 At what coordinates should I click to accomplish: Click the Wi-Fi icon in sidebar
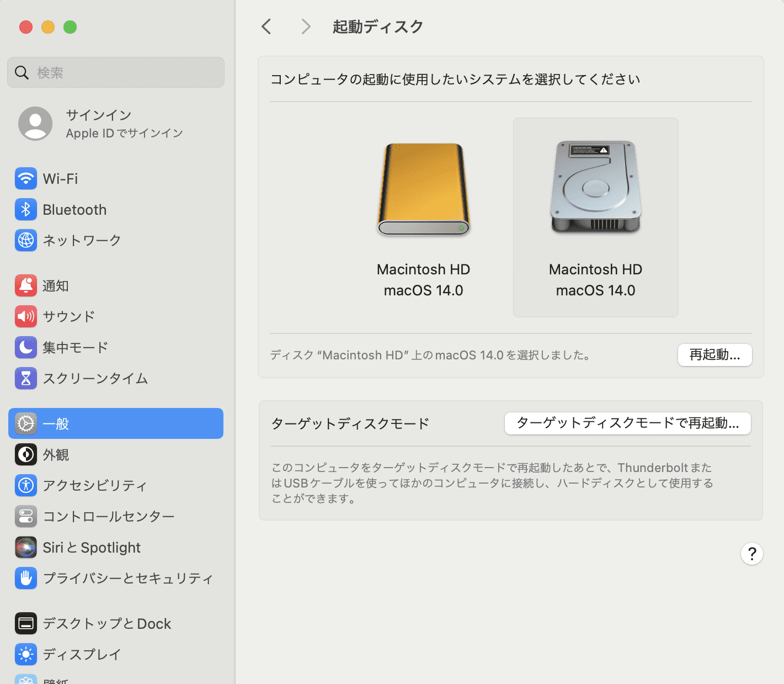[x=26, y=179]
